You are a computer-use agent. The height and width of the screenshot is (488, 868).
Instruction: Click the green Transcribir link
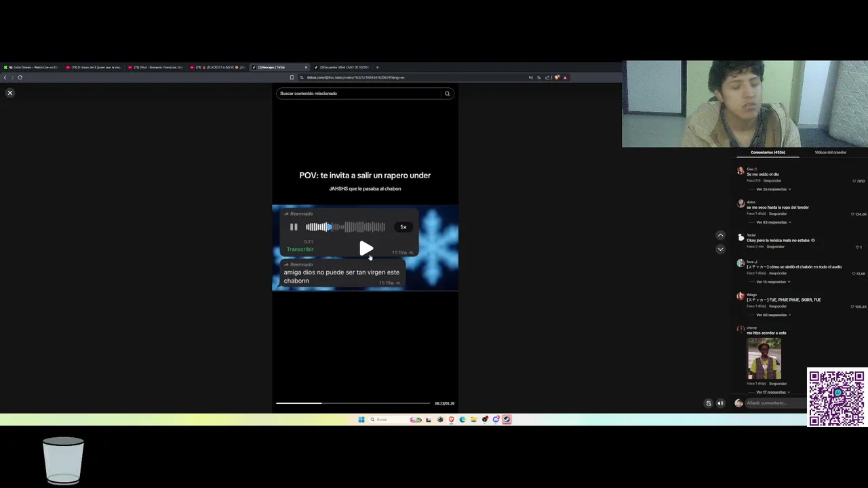tap(300, 249)
